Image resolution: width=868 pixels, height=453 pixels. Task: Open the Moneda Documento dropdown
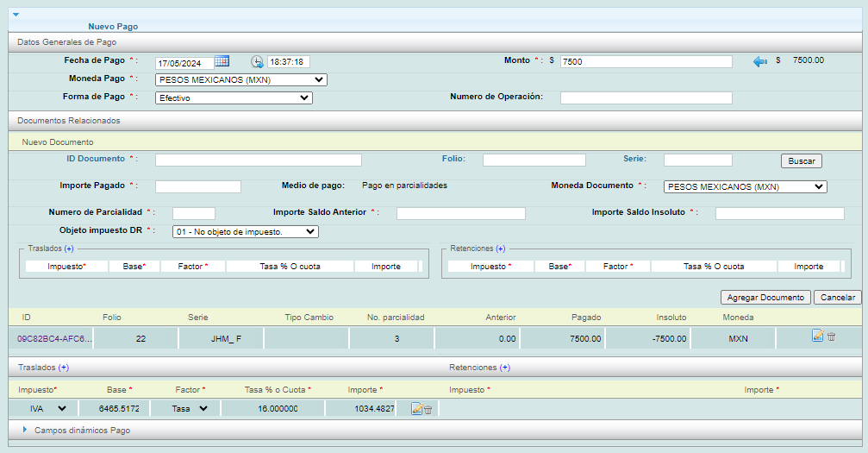tap(745, 186)
